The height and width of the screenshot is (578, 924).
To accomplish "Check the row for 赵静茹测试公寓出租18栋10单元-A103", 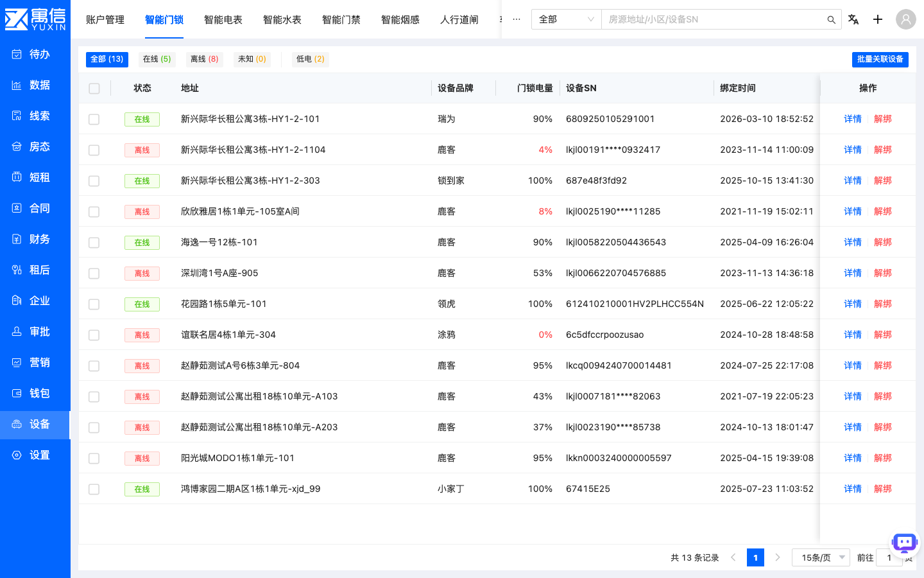I will [94, 397].
